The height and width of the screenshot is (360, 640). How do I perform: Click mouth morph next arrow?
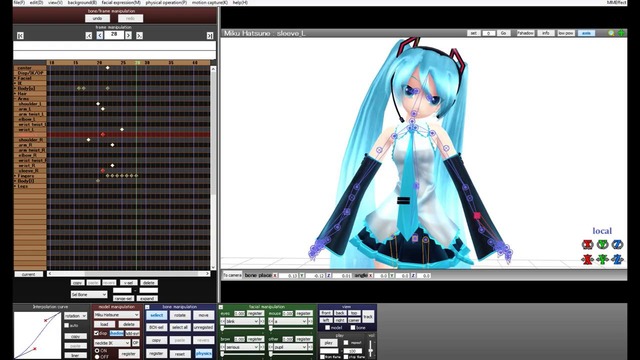click(x=311, y=321)
